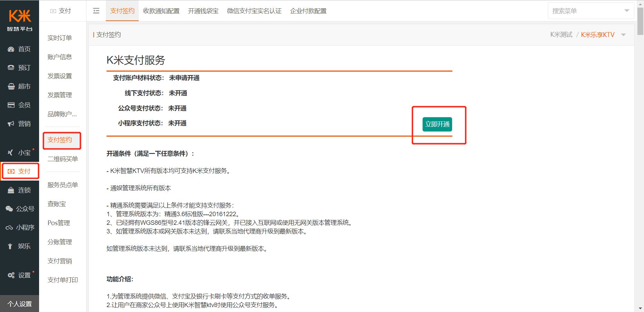This screenshot has width=644, height=312.
Task: Click the K米支付服务 heading
Action: coord(136,60)
